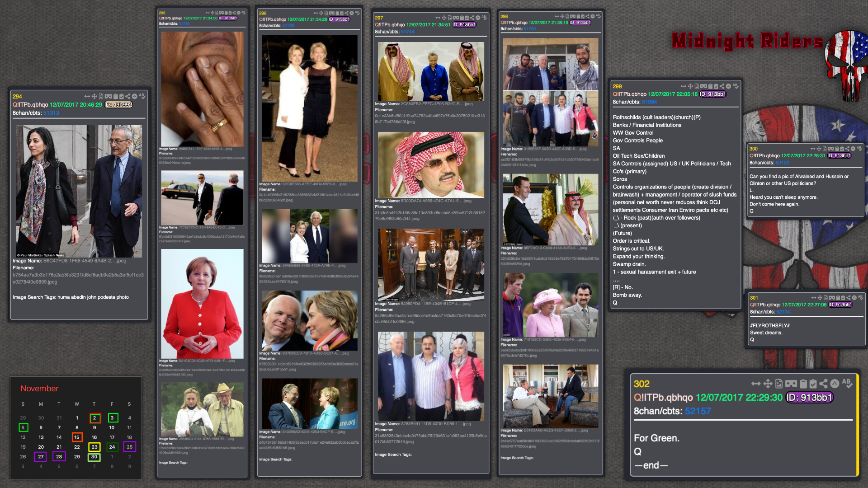The height and width of the screenshot is (488, 868).
Task: Open 8chan/cbts link 52157
Action: click(698, 411)
